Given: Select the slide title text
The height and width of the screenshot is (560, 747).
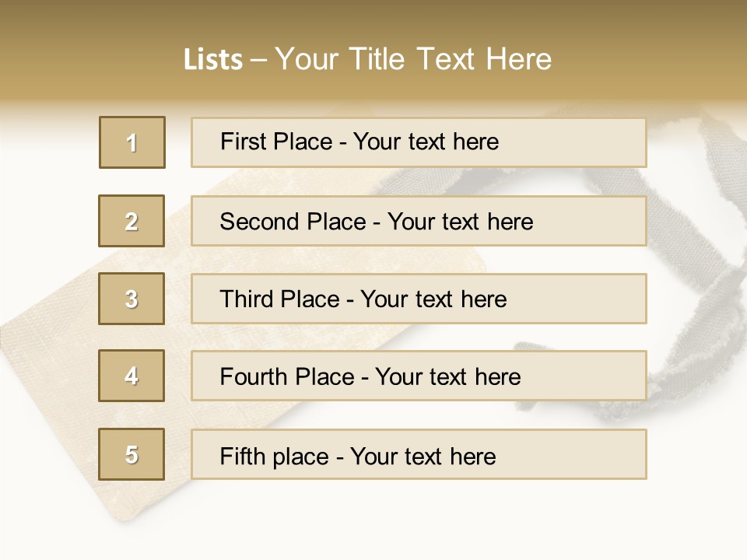Looking at the screenshot, I should point(367,59).
